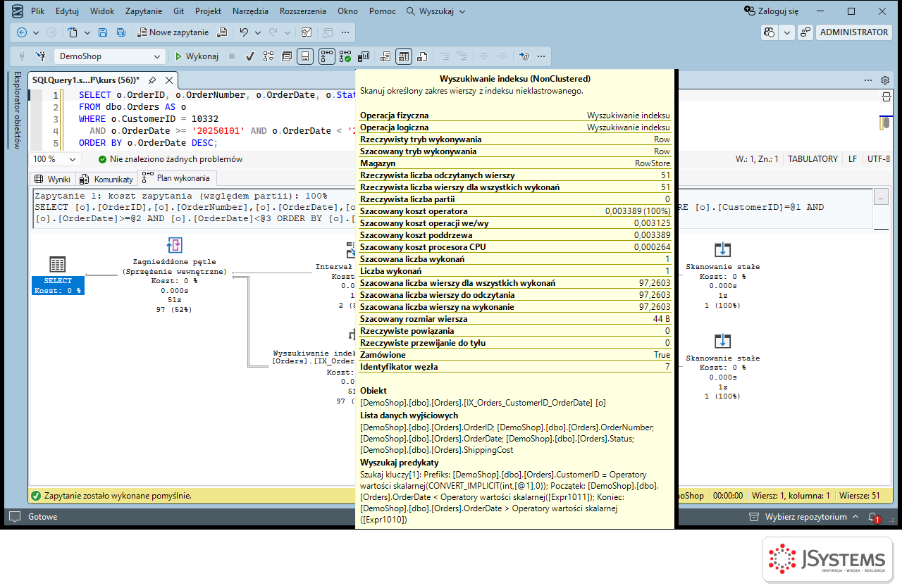Screen dimensions: 902x588
Task: Toggle include actual execution plan
Action: [327, 56]
